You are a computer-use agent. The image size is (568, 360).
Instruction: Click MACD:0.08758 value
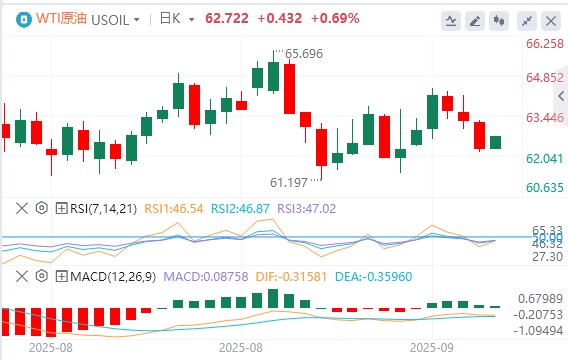click(206, 277)
